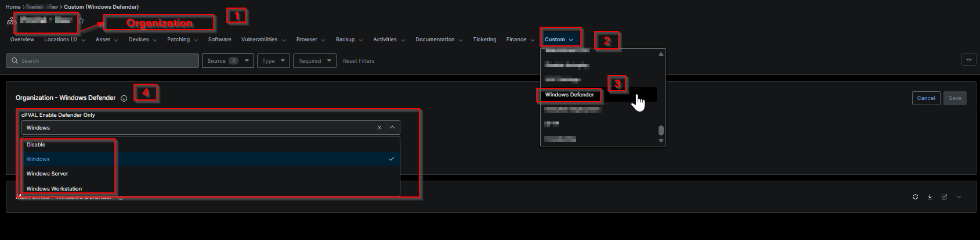Switch to the Ticketing tab
The width and height of the screenshot is (980, 240).
484,40
